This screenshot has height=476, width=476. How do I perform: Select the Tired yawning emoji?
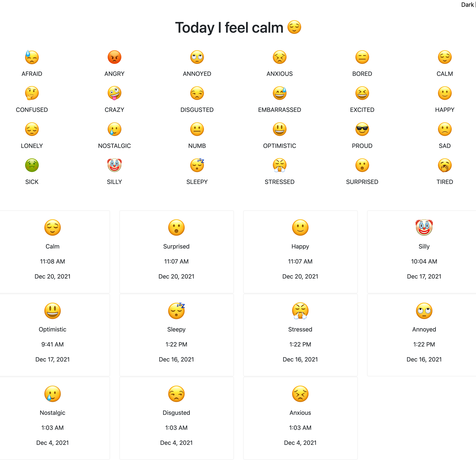tap(444, 165)
